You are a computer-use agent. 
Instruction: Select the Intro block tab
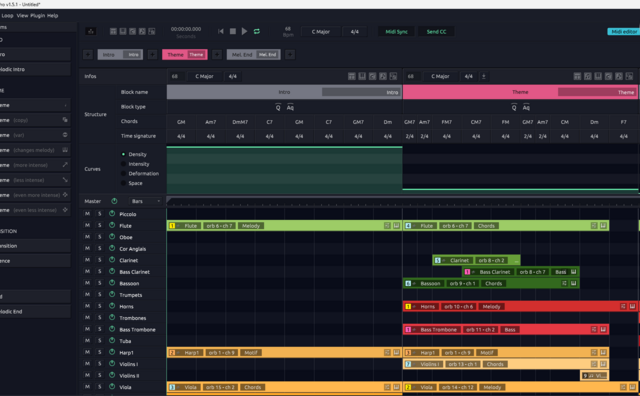tap(120, 54)
